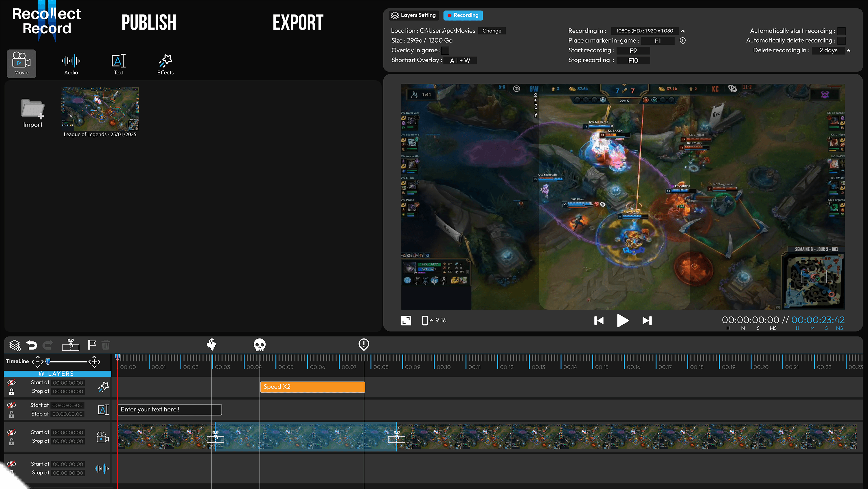Click the EXPORT menu
The height and width of the screenshot is (489, 868).
coord(298,22)
